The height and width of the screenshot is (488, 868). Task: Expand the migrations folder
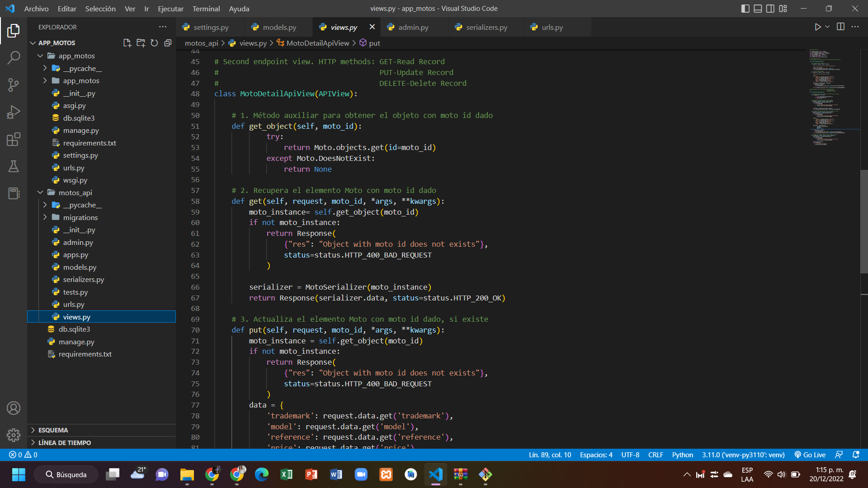coord(45,217)
